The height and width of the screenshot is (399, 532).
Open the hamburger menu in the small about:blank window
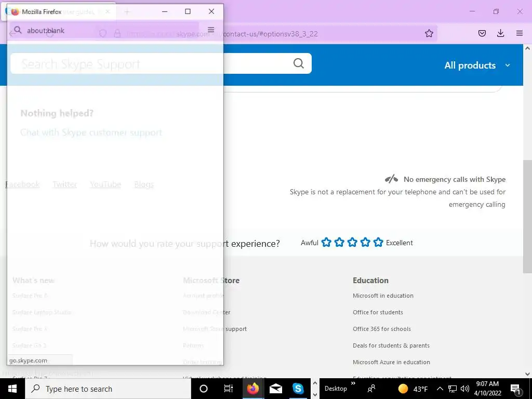click(x=211, y=30)
